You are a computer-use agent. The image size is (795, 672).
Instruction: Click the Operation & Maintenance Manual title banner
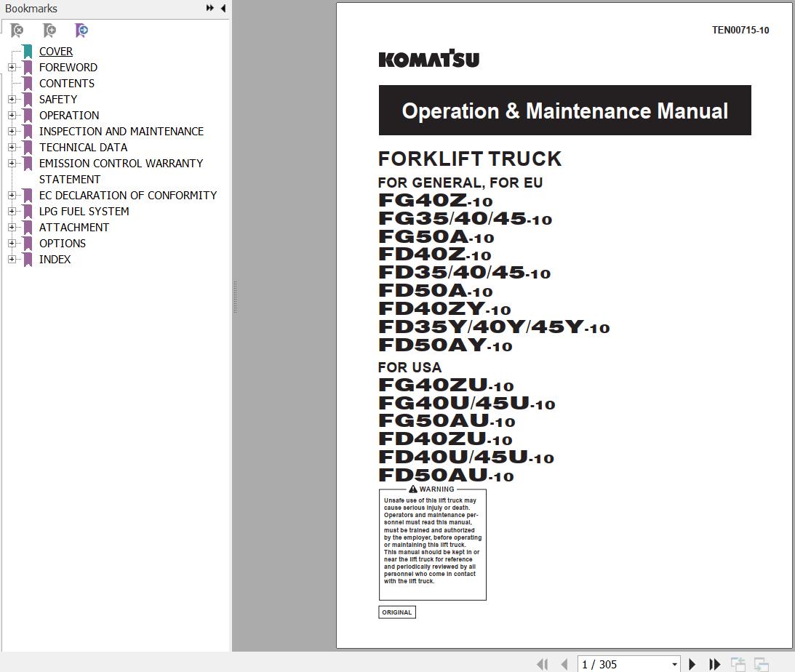(x=565, y=111)
